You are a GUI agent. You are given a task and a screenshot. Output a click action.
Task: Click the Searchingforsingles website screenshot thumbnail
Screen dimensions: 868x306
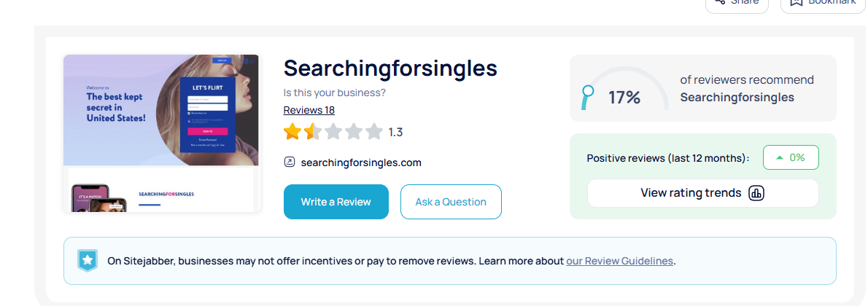tap(161, 133)
